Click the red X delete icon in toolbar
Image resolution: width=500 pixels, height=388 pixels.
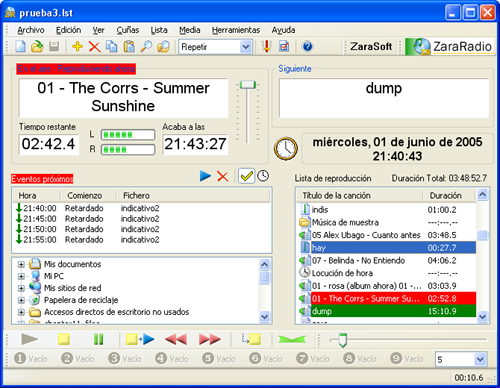[x=94, y=47]
